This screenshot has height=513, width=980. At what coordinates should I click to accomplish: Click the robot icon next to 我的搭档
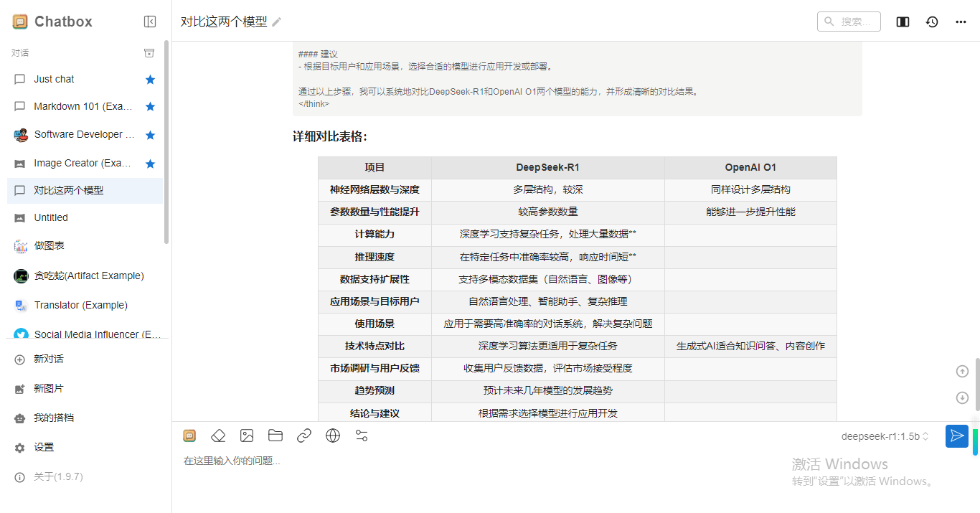[x=20, y=418]
